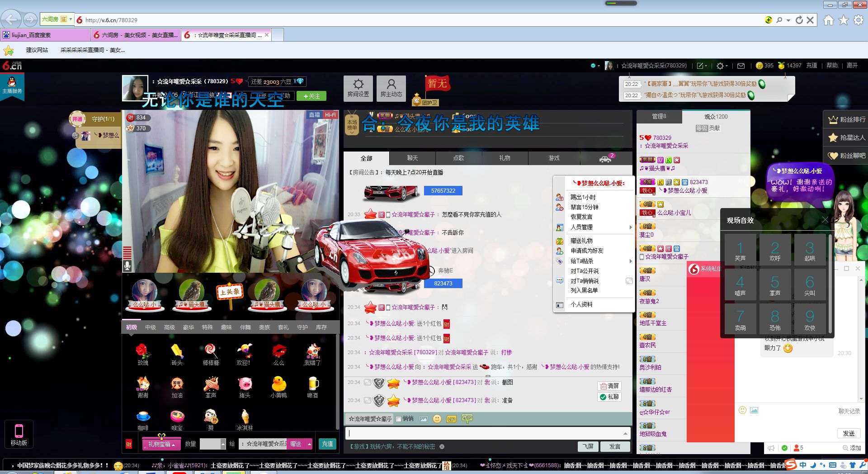Pick the 么么 lips gift

pyautogui.click(x=279, y=354)
